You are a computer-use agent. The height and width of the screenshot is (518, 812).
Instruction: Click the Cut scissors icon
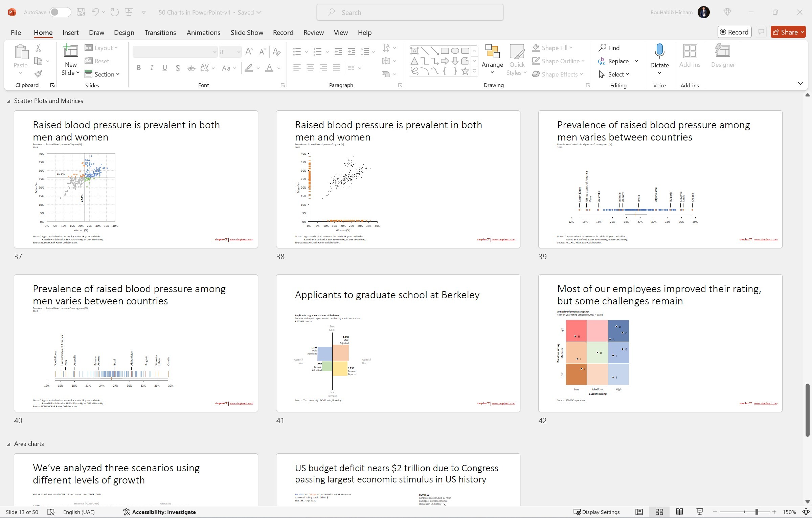(x=38, y=48)
